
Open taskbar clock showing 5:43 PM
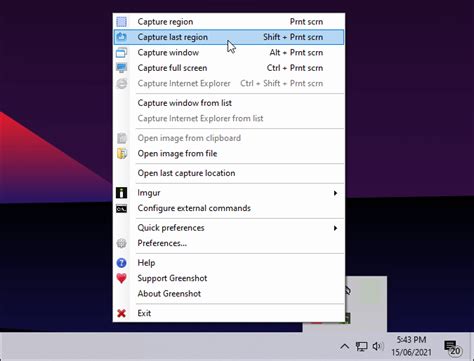pyautogui.click(x=411, y=346)
